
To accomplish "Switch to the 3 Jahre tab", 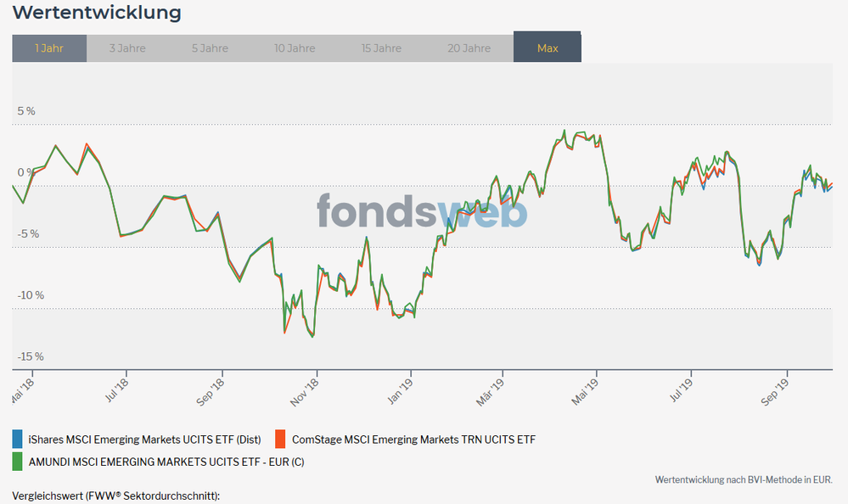I will pos(127,48).
